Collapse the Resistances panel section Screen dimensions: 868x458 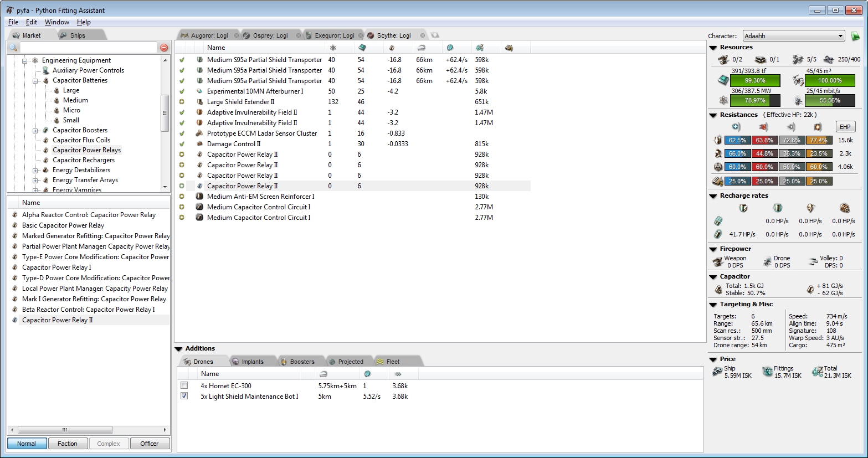coord(713,115)
